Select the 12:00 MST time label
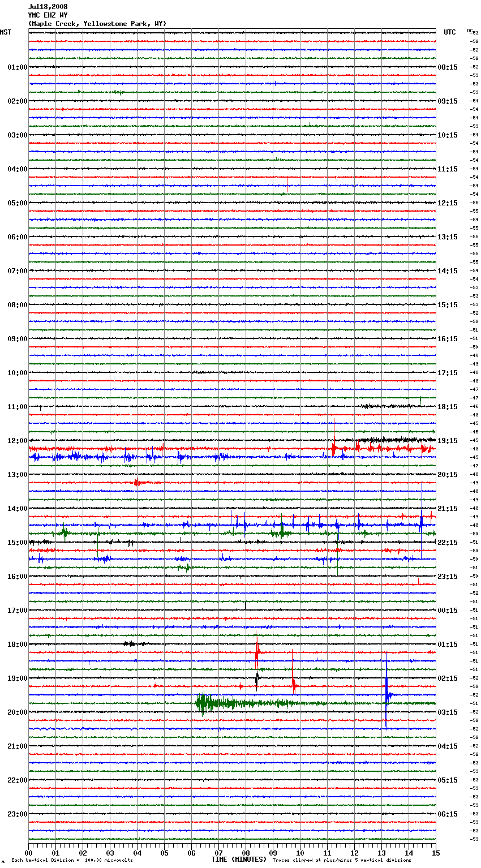481x868 pixels. tap(18, 441)
